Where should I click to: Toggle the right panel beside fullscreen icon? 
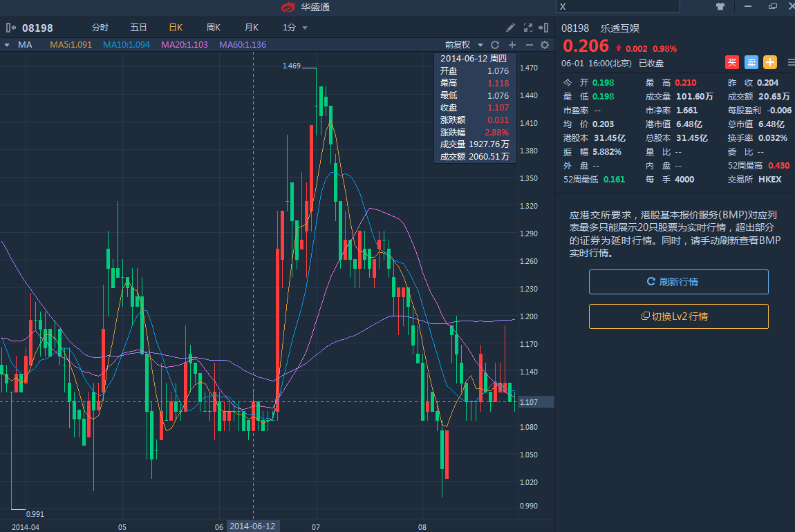tap(545, 28)
